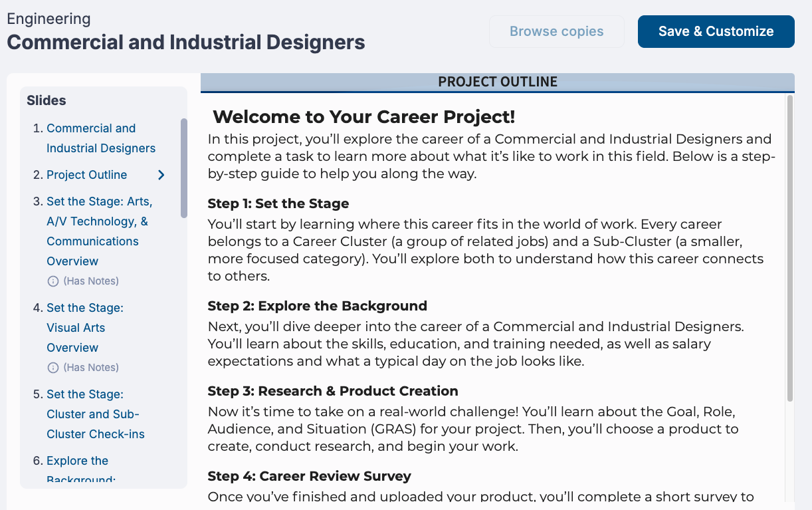812x510 pixels.
Task: Select the Project Outline slide link
Action: (86, 175)
